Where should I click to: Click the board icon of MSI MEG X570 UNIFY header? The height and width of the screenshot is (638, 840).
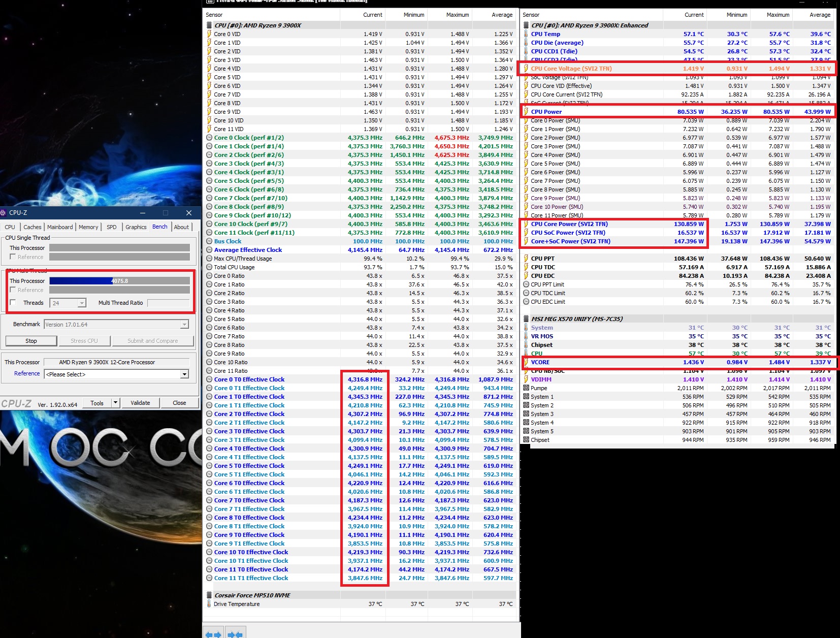click(x=526, y=319)
